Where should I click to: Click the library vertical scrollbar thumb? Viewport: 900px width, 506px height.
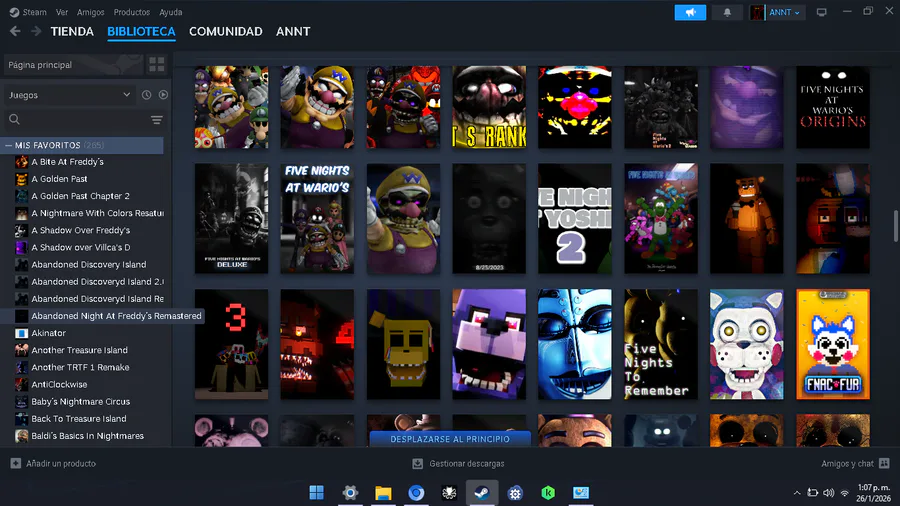(895, 226)
